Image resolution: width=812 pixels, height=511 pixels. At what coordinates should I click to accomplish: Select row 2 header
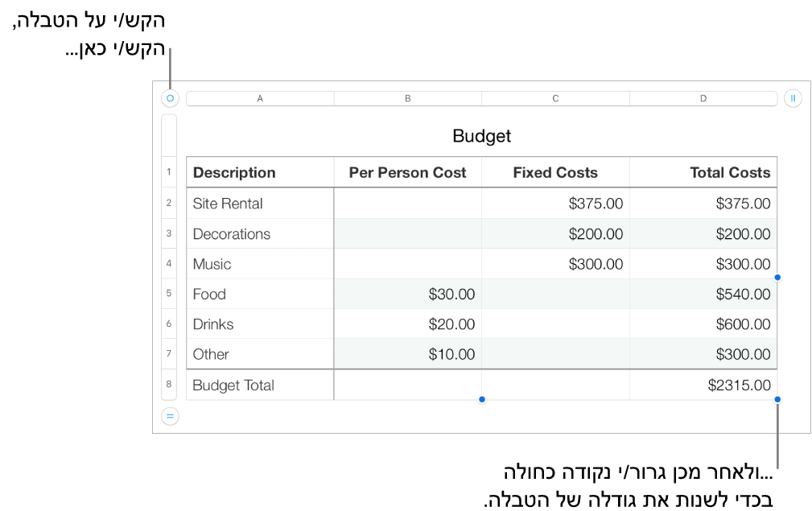(169, 203)
